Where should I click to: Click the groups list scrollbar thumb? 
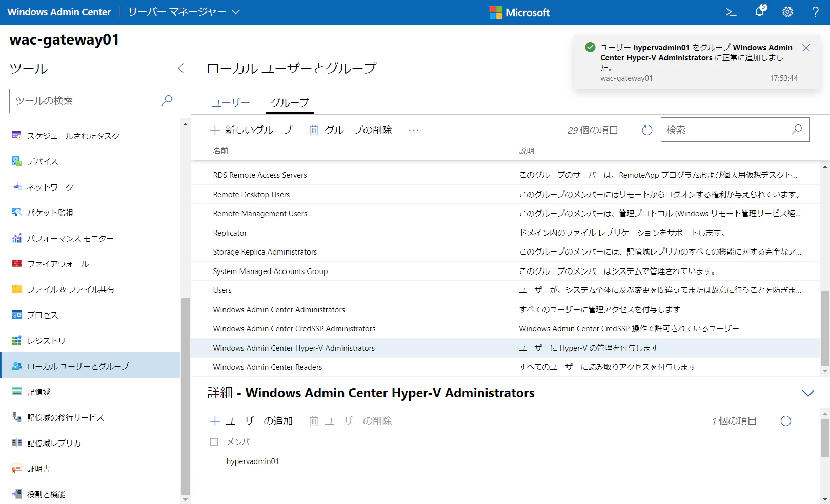825,328
